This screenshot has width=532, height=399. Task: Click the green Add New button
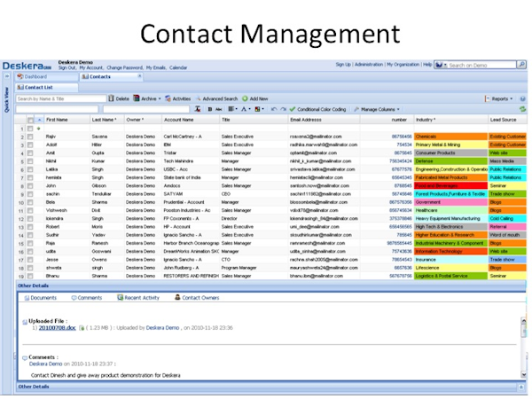tap(255, 98)
